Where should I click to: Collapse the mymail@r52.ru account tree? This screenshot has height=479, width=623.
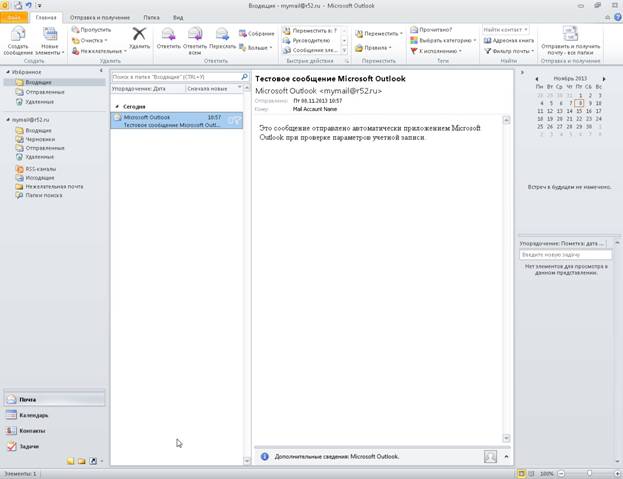pos(8,120)
